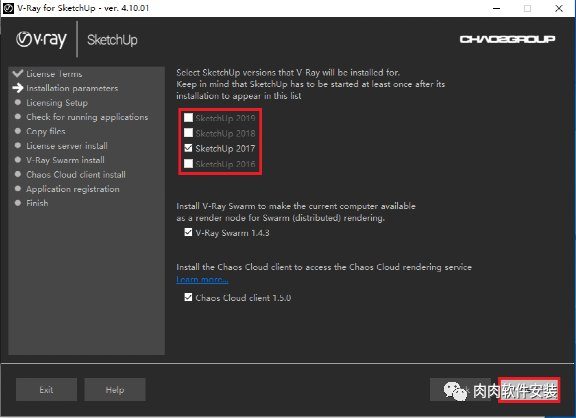Toggle the Chaos Cloud client 1.5.0 checkbox

188,297
